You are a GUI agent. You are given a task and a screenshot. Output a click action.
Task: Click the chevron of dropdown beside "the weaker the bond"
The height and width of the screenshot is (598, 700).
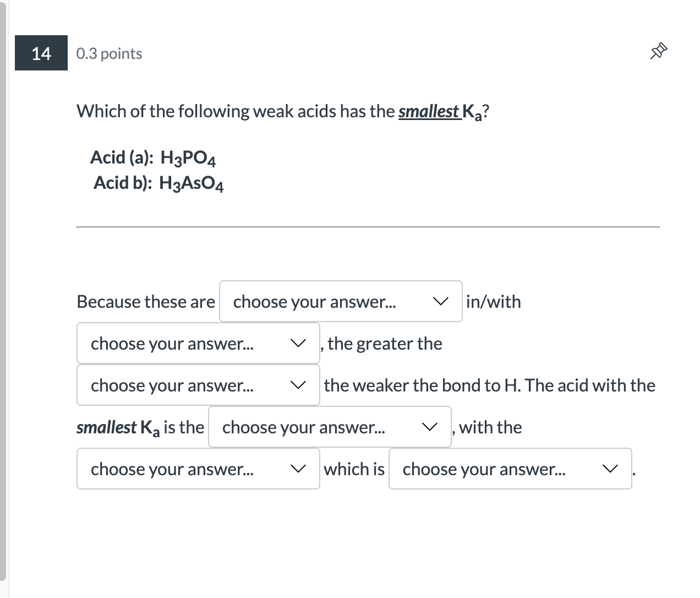pyautogui.click(x=298, y=385)
